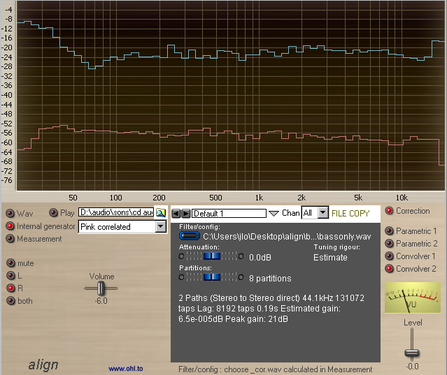The height and width of the screenshot is (375, 447).
Task: Click the Attenuation decrease knob on the left
Action: 181,256
